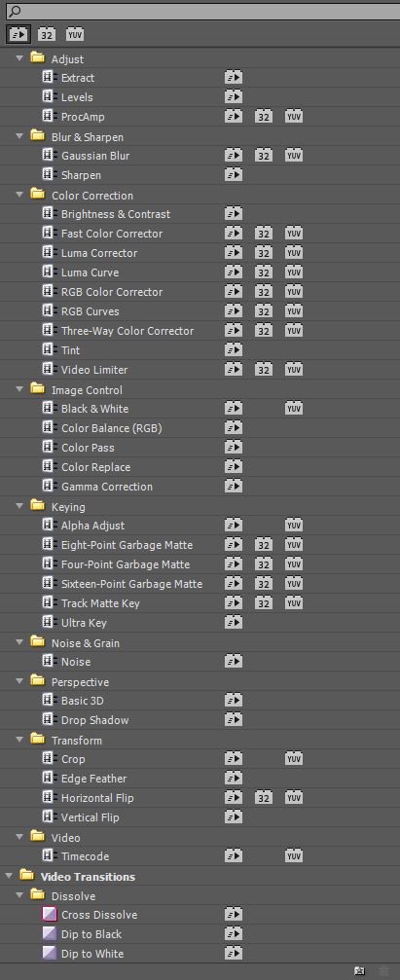
Task: Select the Dip to White transition
Action: [x=92, y=953]
